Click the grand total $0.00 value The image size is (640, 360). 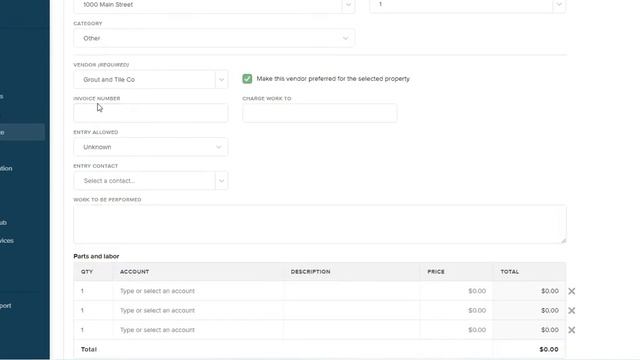point(549,349)
